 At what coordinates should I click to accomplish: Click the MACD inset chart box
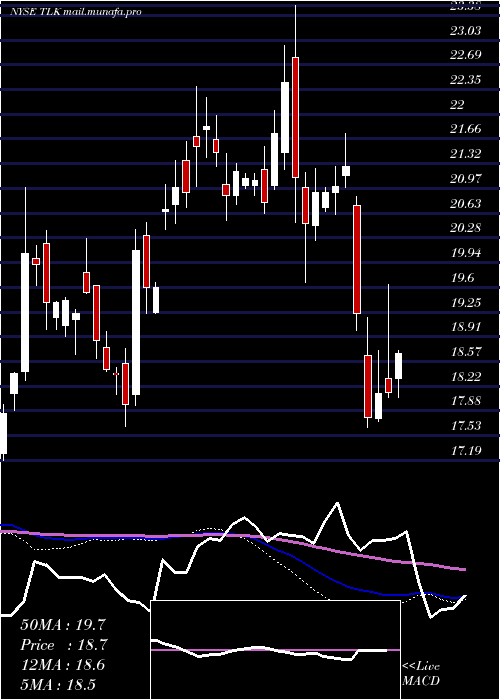pyautogui.click(x=275, y=650)
